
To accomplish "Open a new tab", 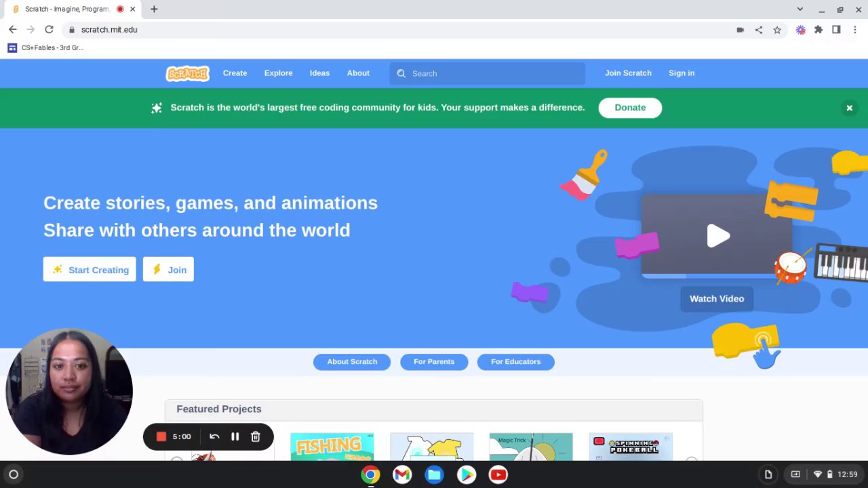I will 154,9.
